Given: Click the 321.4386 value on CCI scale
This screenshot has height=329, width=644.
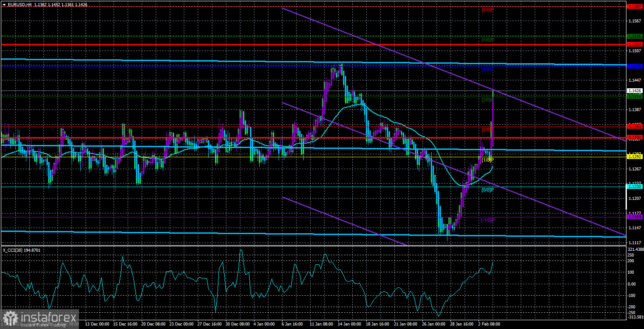Looking at the screenshot, I should (636, 249).
